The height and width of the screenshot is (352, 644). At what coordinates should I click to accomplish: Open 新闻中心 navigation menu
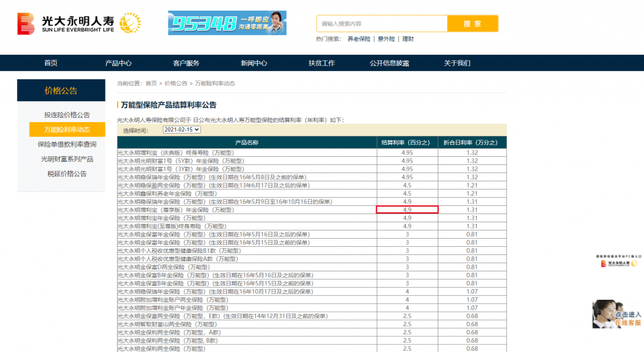coord(254,63)
